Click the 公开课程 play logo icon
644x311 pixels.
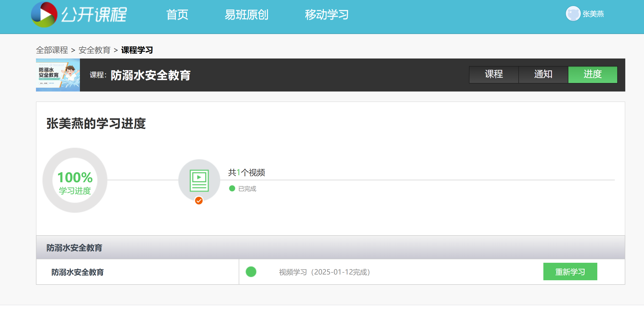tap(44, 14)
